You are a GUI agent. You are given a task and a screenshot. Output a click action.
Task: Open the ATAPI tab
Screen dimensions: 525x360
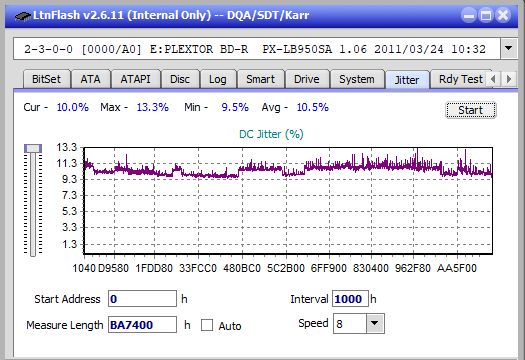(136, 79)
